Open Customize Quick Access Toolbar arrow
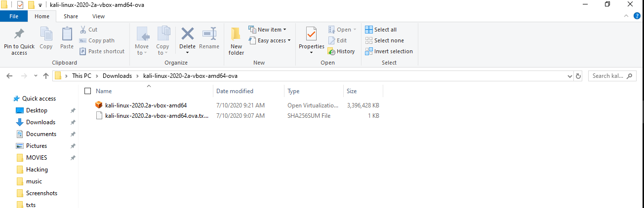644x208 pixels. click(x=40, y=5)
